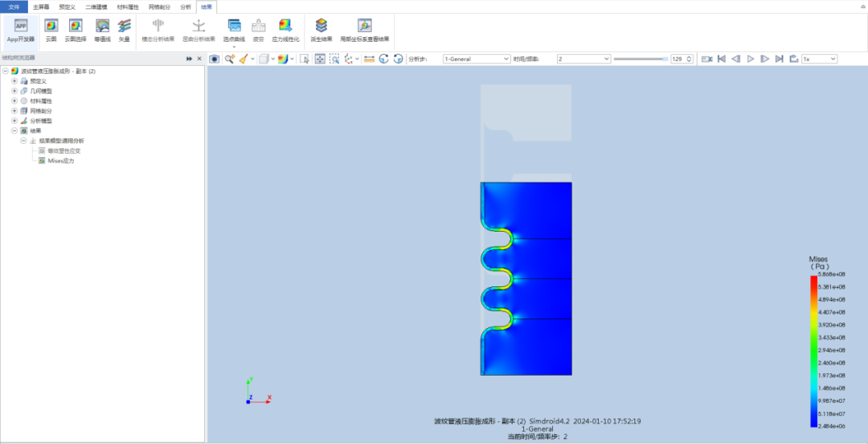Click the frame number 129 field
The width and height of the screenshot is (868, 444).
(x=678, y=59)
